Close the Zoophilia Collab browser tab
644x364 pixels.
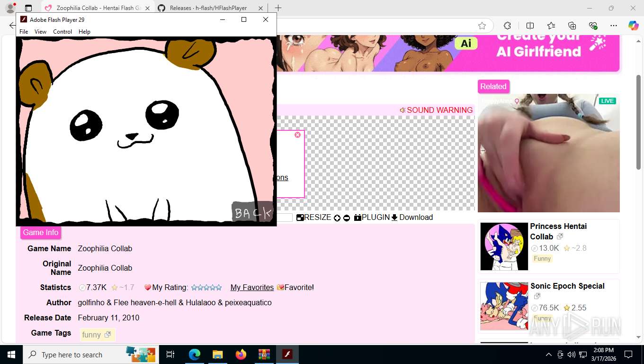click(147, 8)
